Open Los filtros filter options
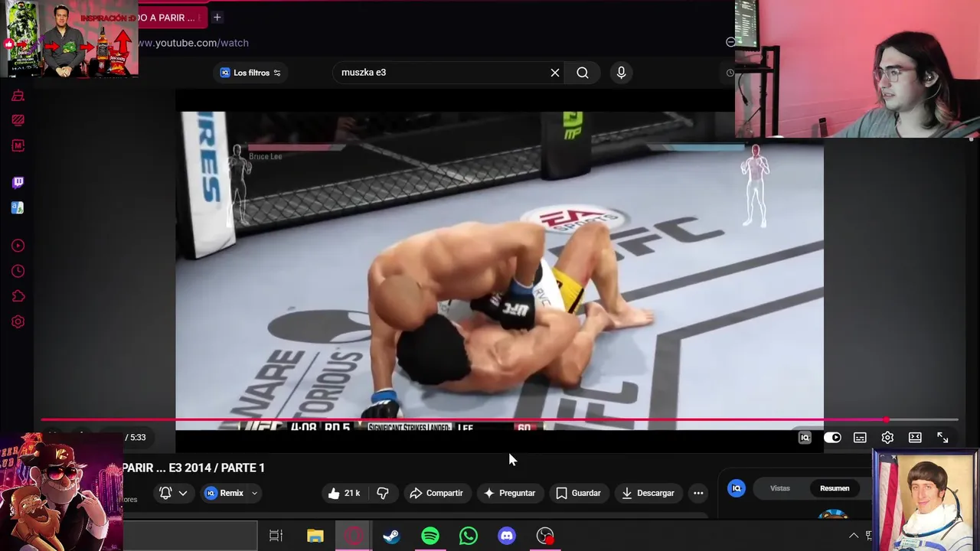This screenshot has width=980, height=551. pos(250,73)
